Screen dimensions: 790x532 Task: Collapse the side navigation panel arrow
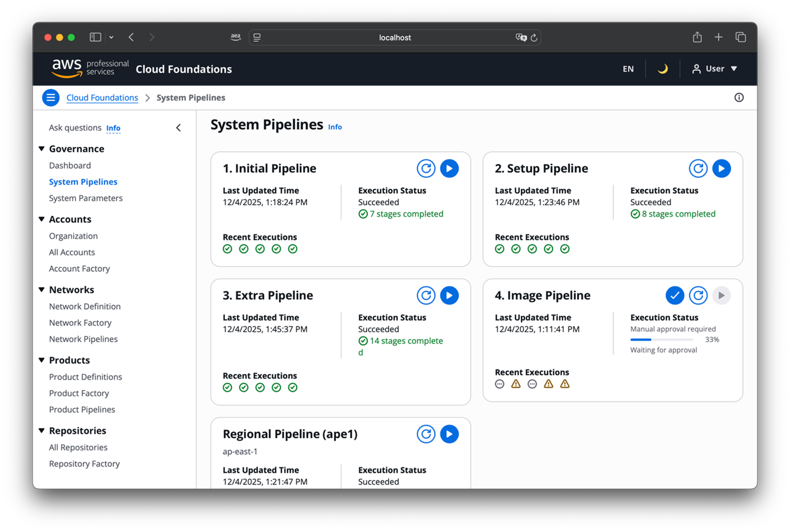coord(178,128)
